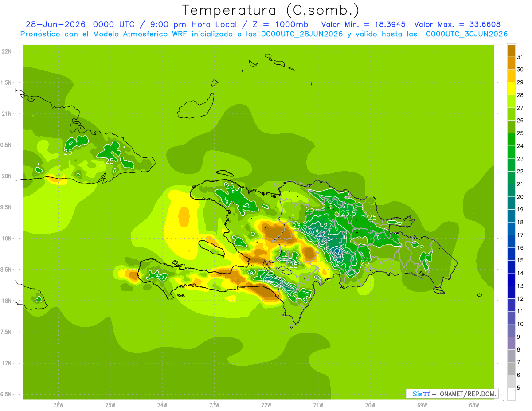Select 'Valor Max. = 33.6608' text
The height and width of the screenshot is (411, 532).
pos(458,24)
